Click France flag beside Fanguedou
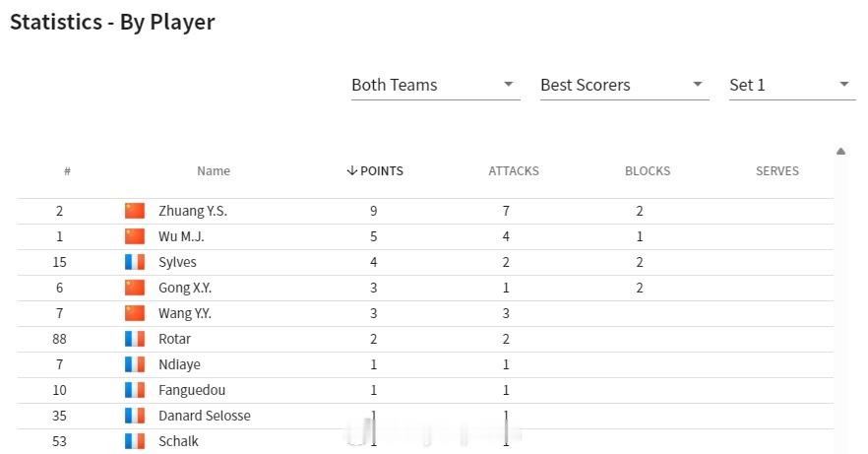868x454 pixels. 135,390
